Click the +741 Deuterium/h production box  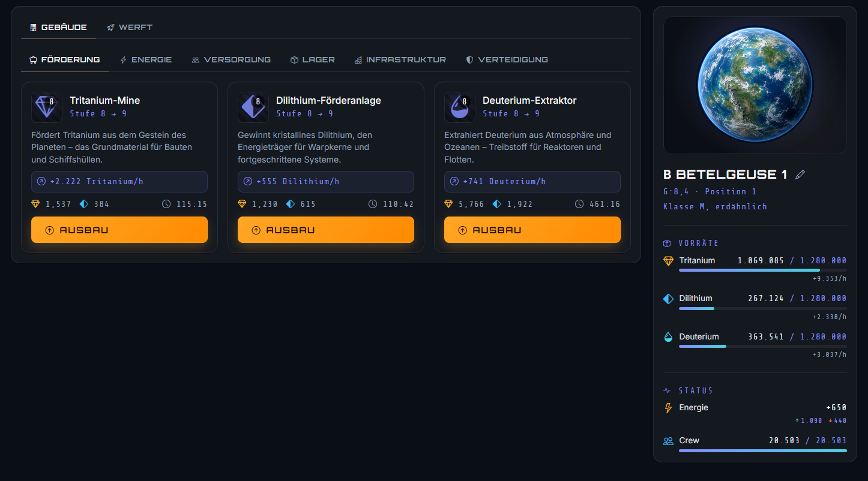click(532, 182)
